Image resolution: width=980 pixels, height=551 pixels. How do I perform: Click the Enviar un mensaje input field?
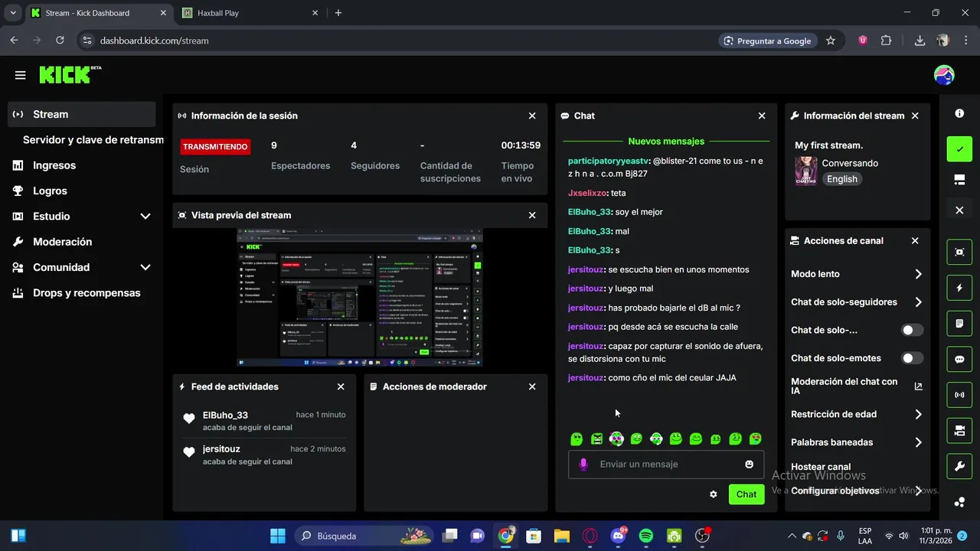pos(666,464)
